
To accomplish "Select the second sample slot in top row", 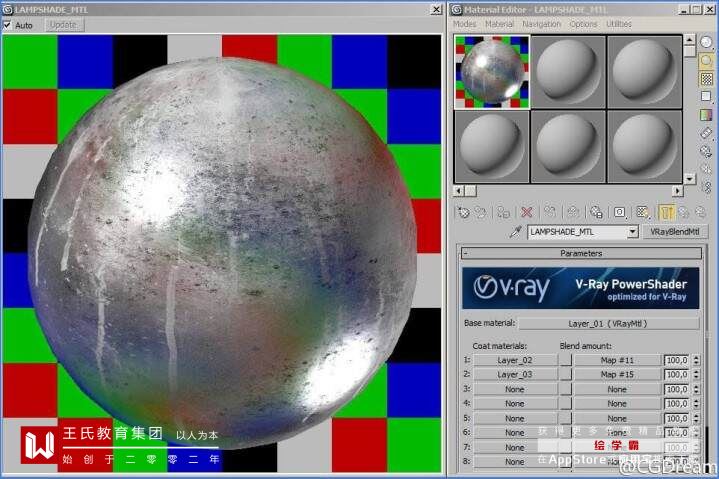I will tap(568, 72).
